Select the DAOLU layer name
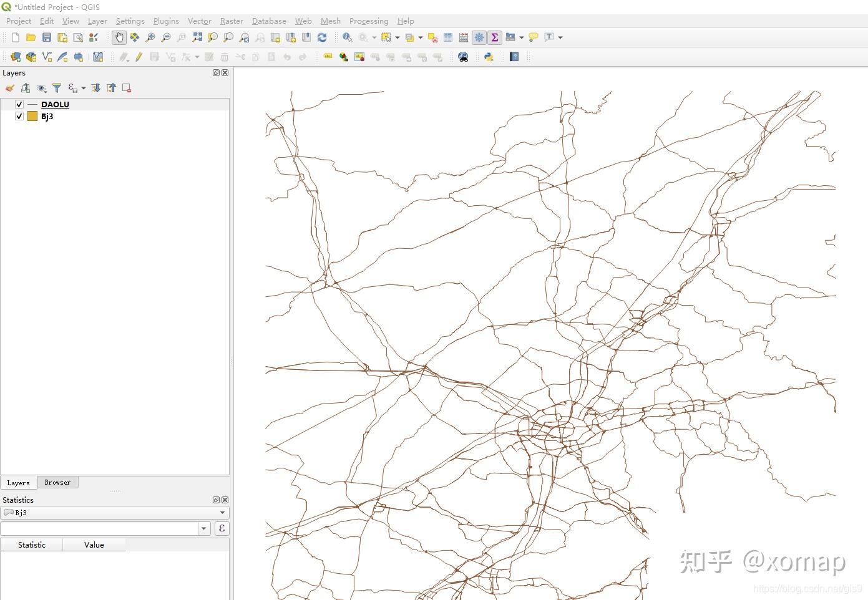The image size is (868, 600). (55, 104)
